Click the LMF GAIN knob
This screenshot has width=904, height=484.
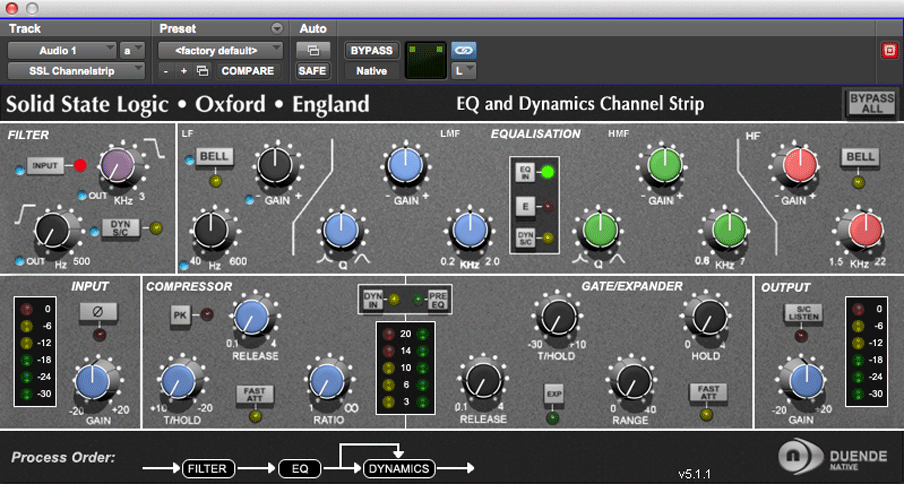406,165
